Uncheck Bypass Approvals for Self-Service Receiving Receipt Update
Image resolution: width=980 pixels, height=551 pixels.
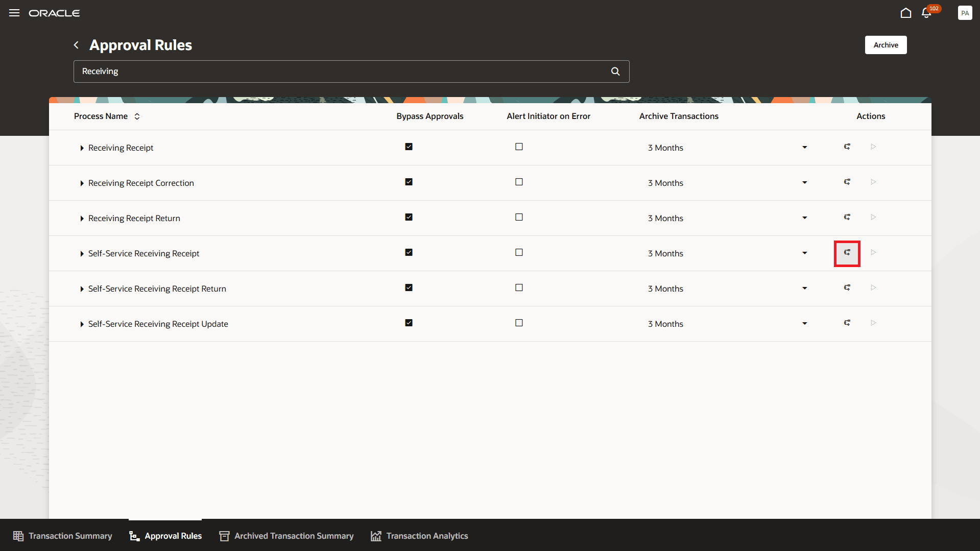409,323
